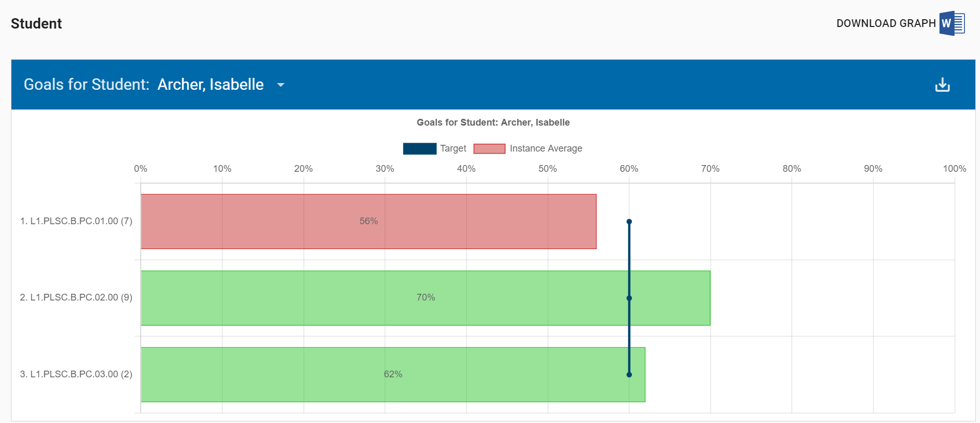The height and width of the screenshot is (423, 980).
Task: Click the DOWNLOAD GRAPH text link
Action: click(885, 23)
